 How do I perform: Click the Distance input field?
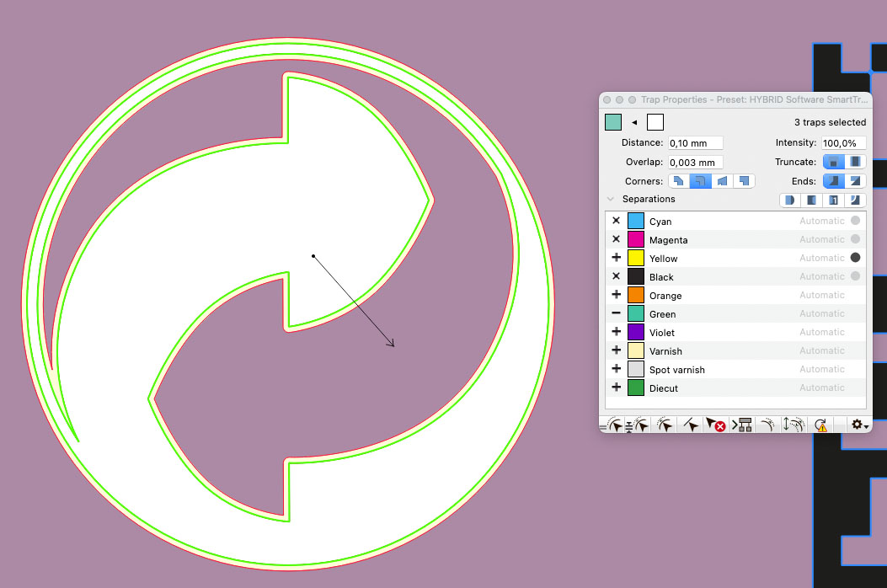pyautogui.click(x=695, y=143)
